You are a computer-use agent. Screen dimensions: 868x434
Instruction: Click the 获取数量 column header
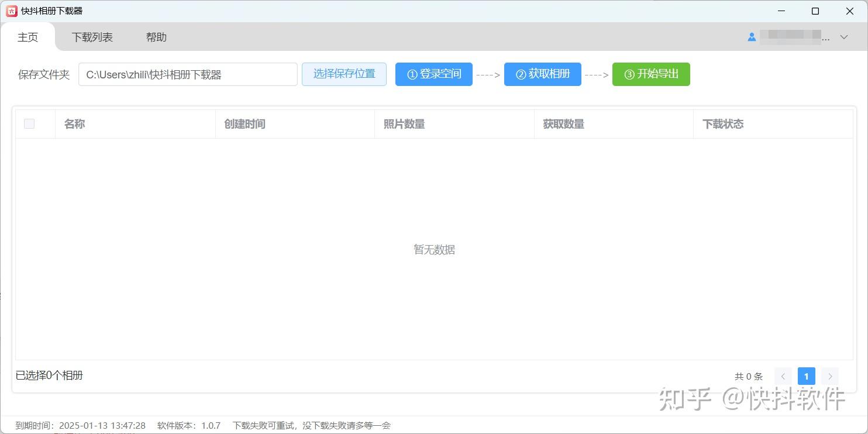point(563,123)
